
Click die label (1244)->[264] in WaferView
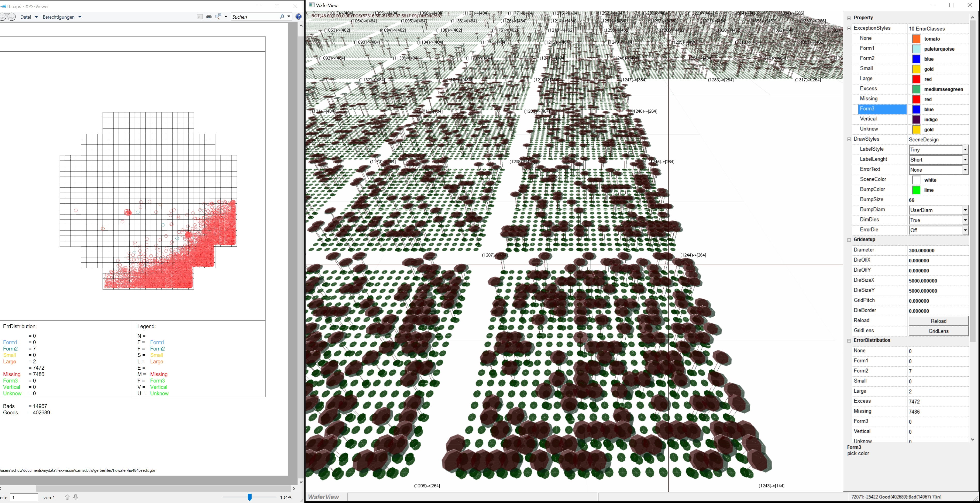tap(693, 255)
